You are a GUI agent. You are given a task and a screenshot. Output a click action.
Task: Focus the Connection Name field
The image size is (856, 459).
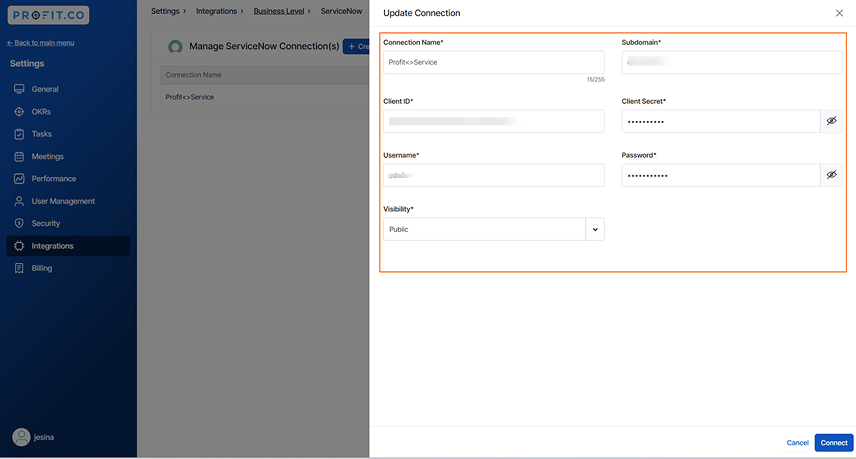click(x=494, y=62)
